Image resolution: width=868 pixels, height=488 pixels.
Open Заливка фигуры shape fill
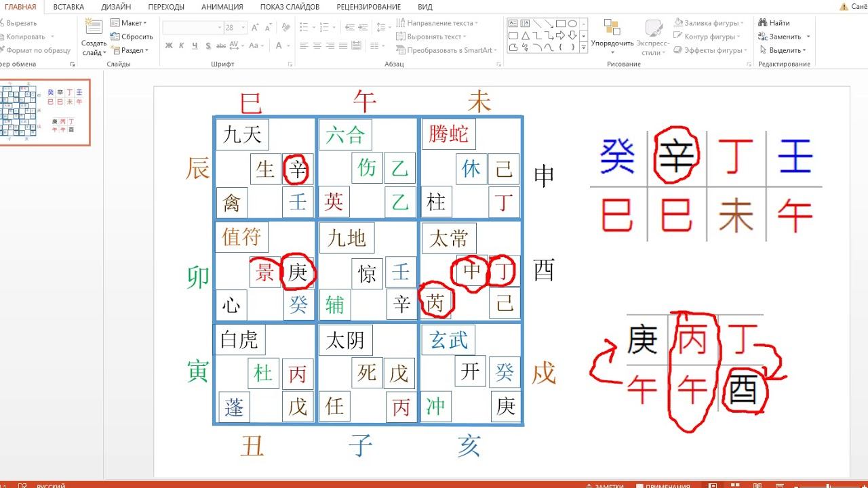click(x=708, y=23)
